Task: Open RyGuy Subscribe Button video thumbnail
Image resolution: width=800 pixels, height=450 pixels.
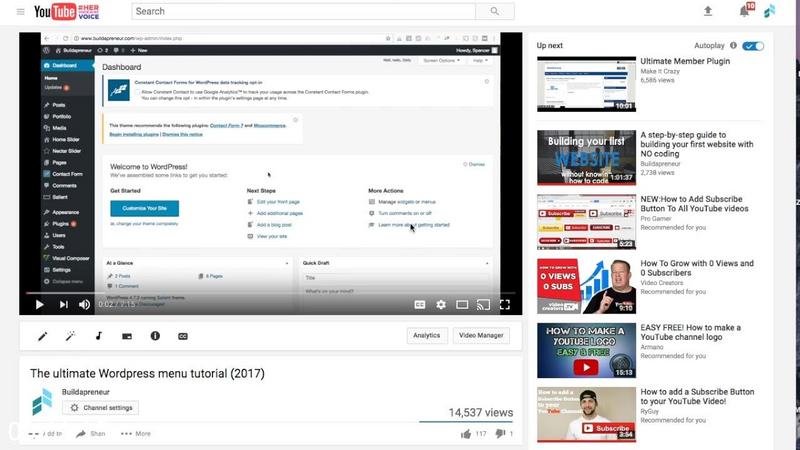Action: [x=586, y=414]
